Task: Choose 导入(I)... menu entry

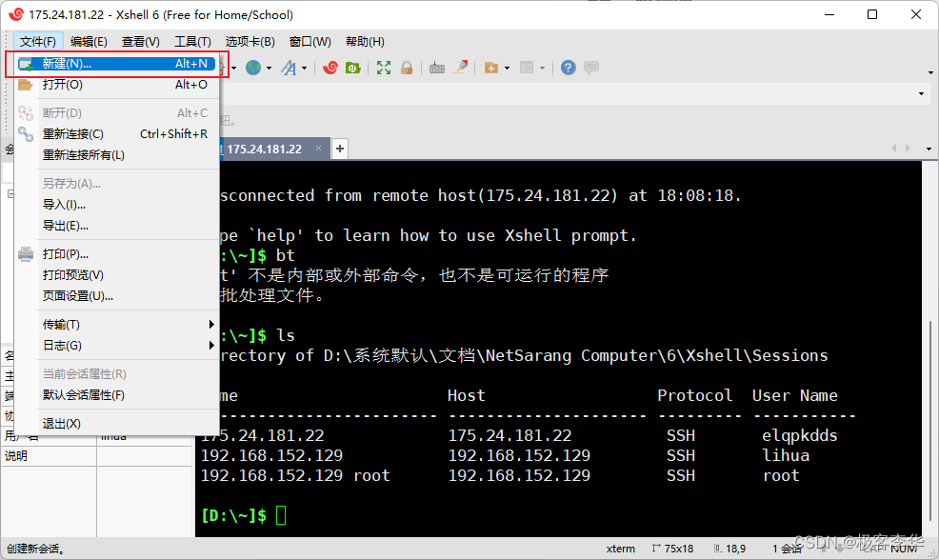Action: coord(117,205)
